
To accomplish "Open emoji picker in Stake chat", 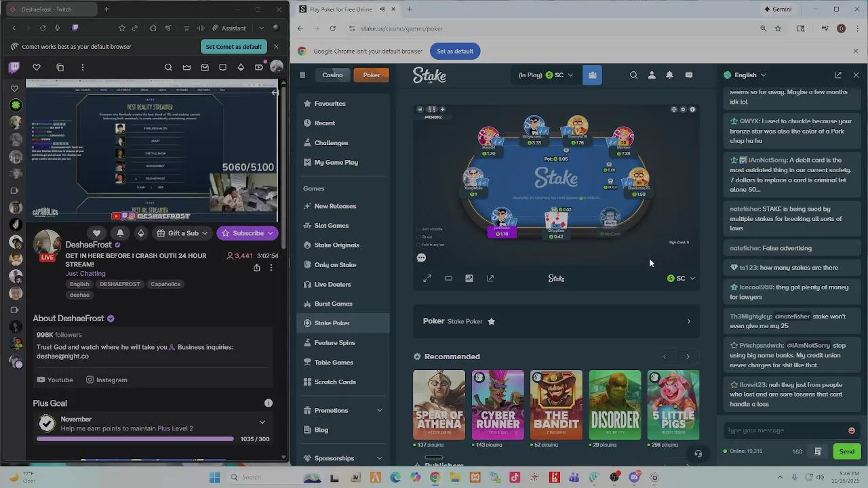I will point(852,430).
